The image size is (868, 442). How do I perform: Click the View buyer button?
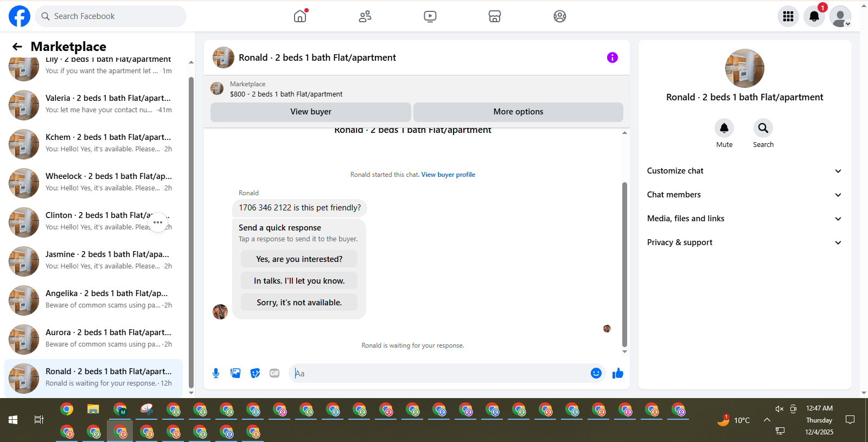coord(310,112)
